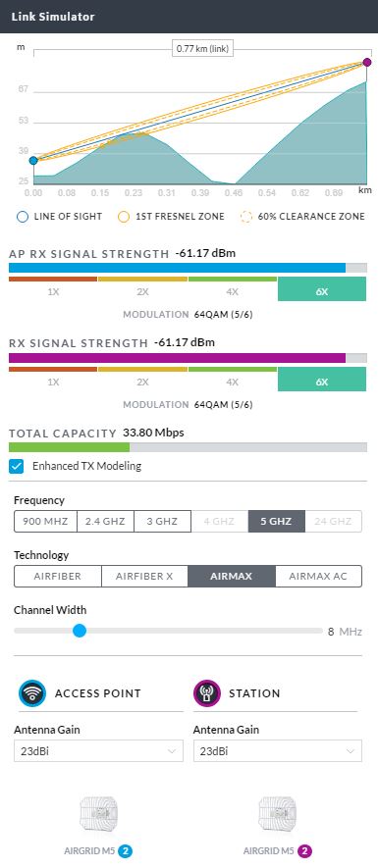The width and height of the screenshot is (378, 868).
Task: Select the station AirGrid M5 dish image
Action: [x=278, y=814]
